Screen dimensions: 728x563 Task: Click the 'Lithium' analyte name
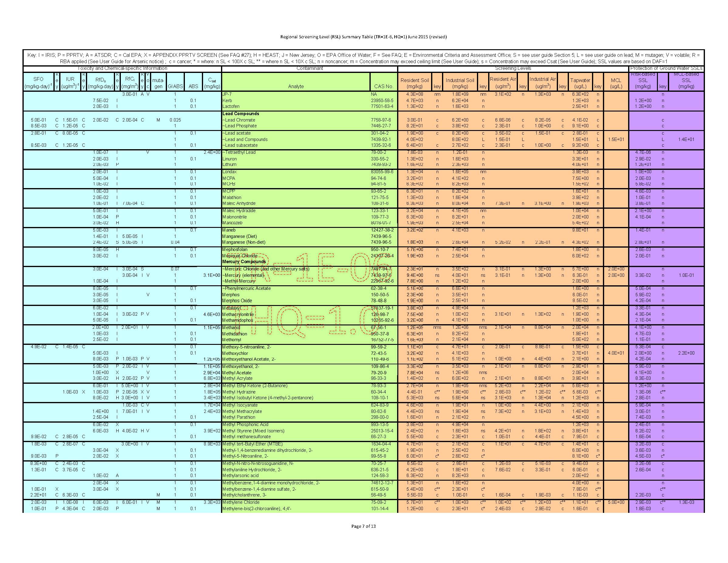tap(229, 164)
